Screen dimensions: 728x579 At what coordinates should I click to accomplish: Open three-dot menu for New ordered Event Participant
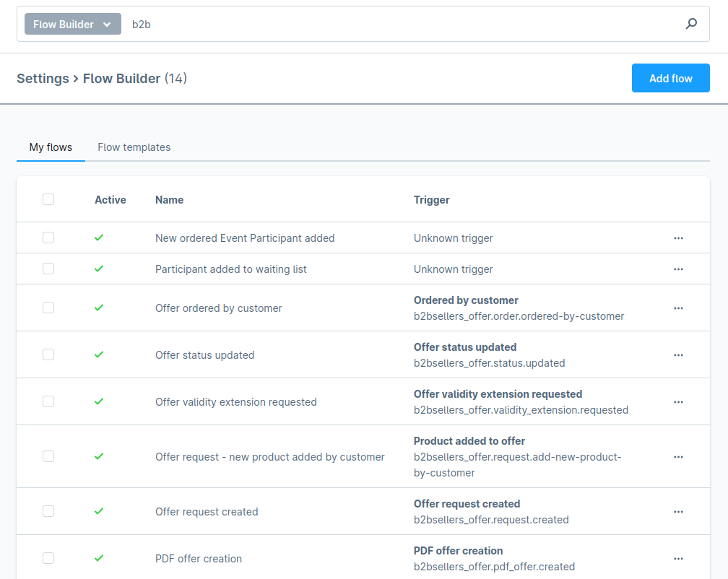point(678,238)
